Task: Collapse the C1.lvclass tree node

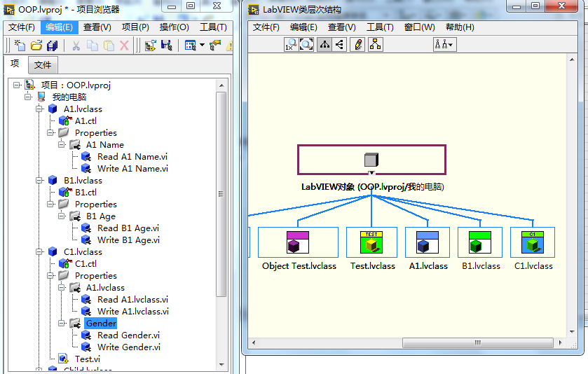Action: 39,252
